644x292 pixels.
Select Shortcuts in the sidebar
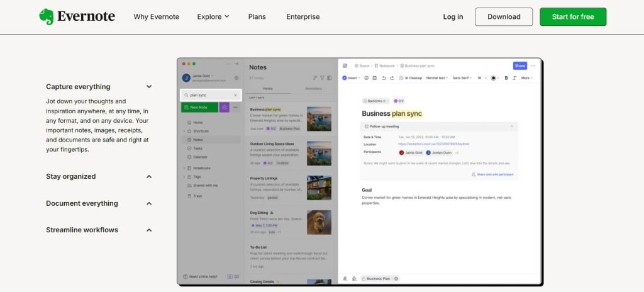point(197,131)
